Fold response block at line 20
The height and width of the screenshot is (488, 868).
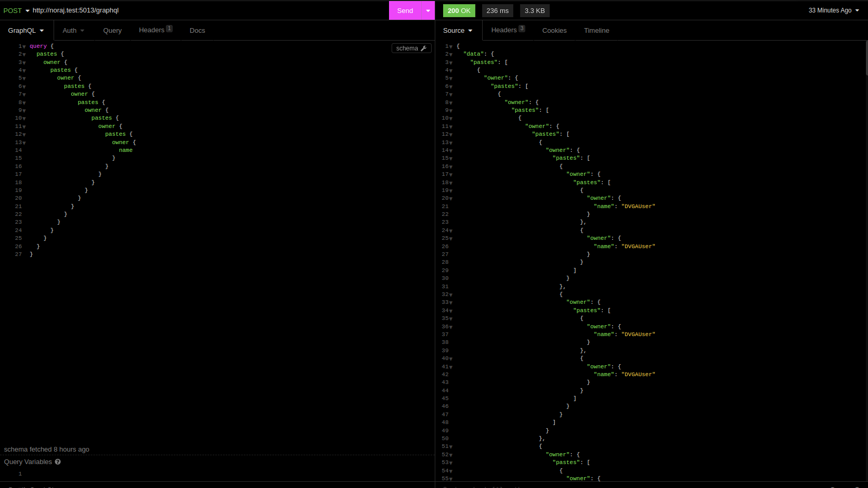[x=450, y=199]
